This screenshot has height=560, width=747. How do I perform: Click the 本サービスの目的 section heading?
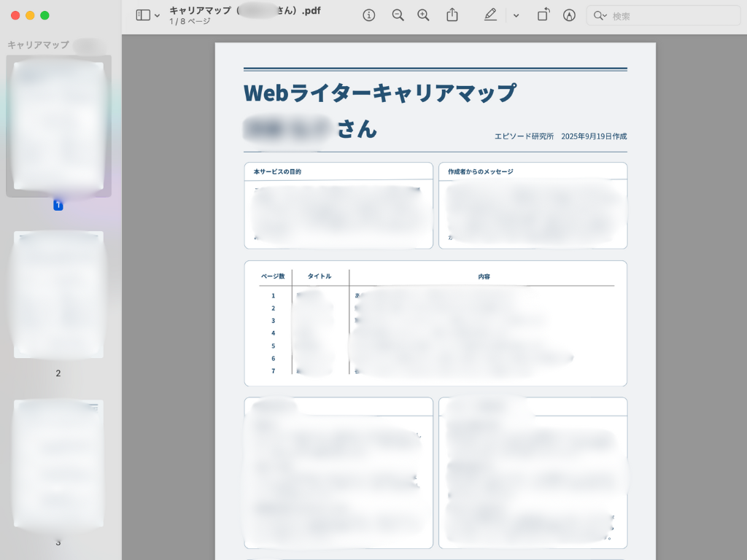pyautogui.click(x=277, y=172)
